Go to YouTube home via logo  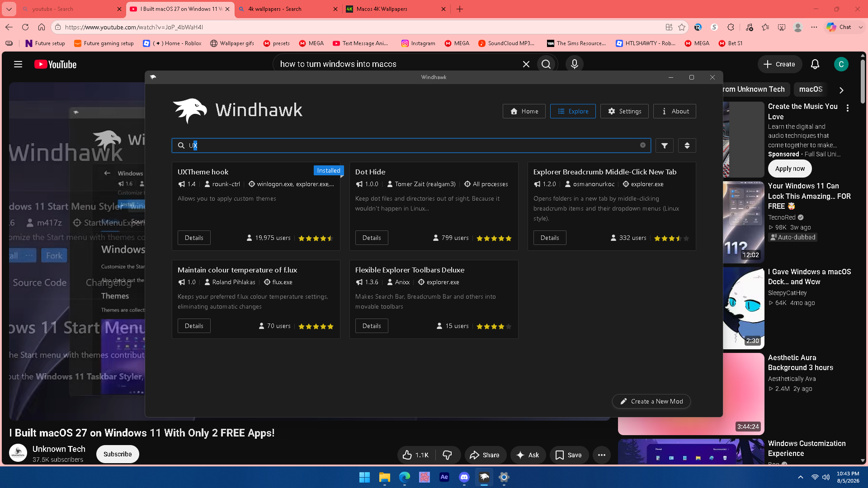tap(56, 65)
